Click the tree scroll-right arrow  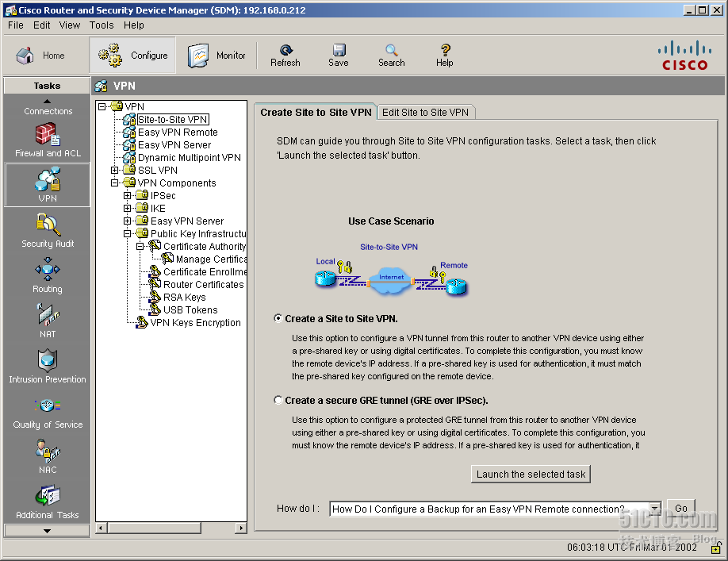tap(240, 528)
